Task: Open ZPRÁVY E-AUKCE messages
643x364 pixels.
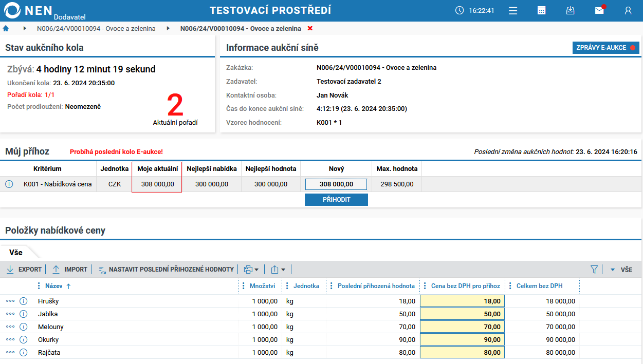Action: (x=606, y=48)
